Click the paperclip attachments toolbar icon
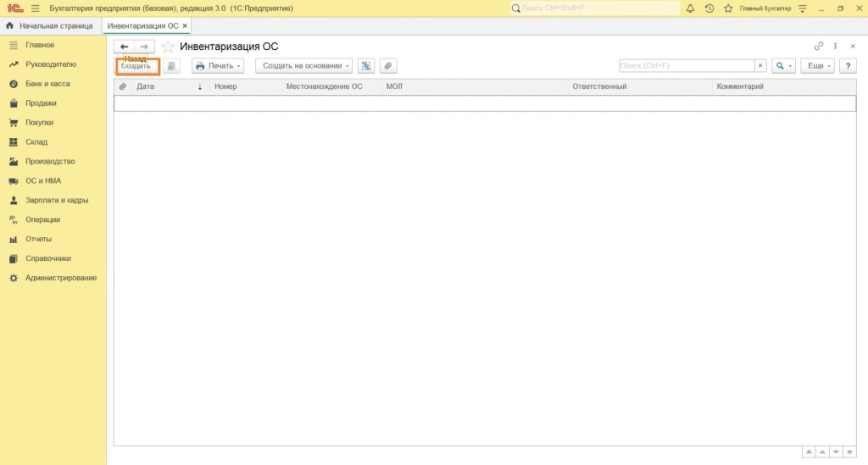 coord(388,66)
